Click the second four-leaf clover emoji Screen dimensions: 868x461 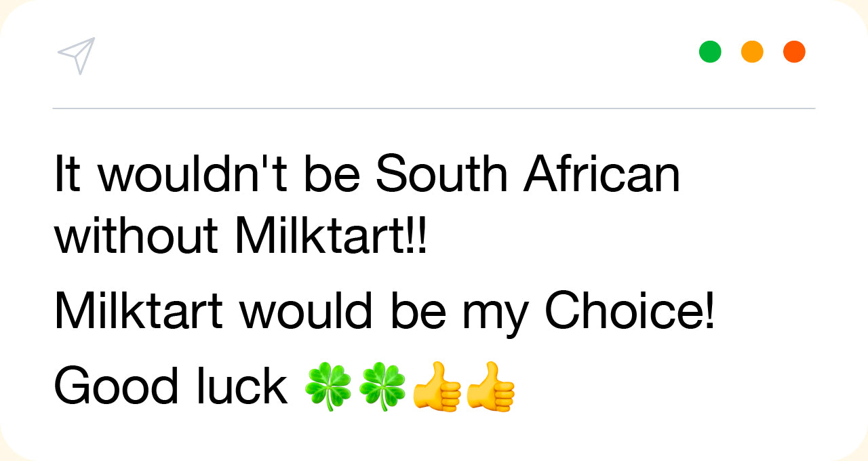point(382,387)
